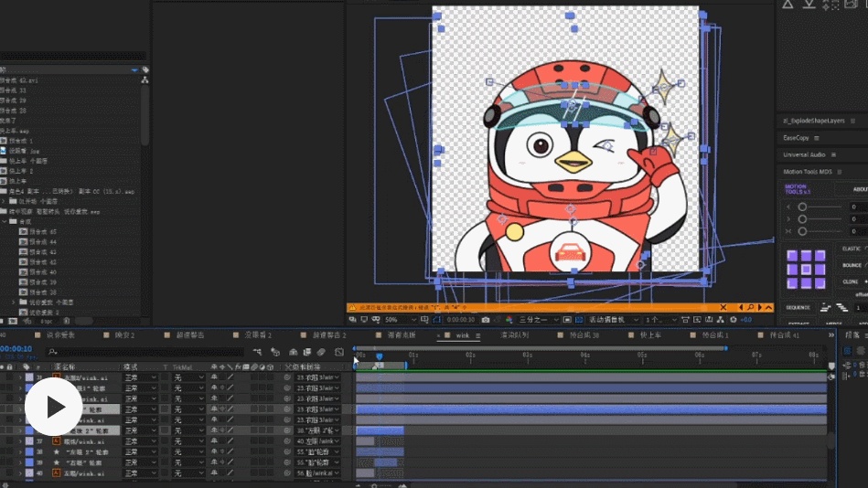
Task: Open the 渲染队列 render queue tab
Action: [x=514, y=335]
